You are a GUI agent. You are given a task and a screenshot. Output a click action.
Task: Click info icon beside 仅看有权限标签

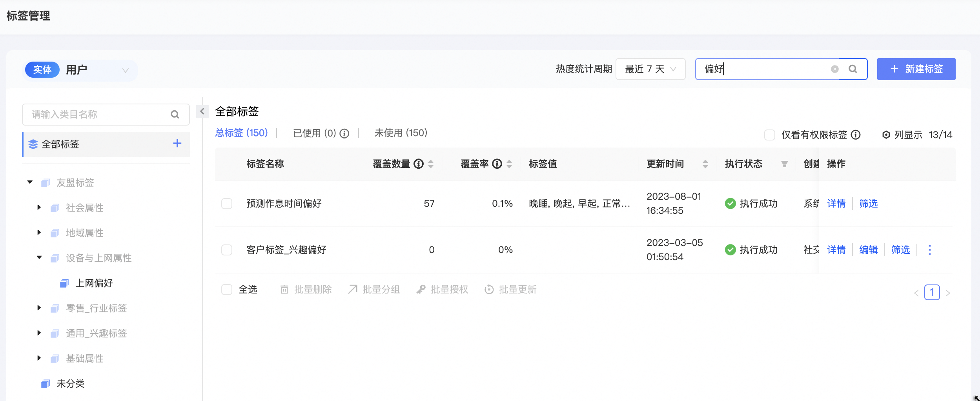pos(856,135)
